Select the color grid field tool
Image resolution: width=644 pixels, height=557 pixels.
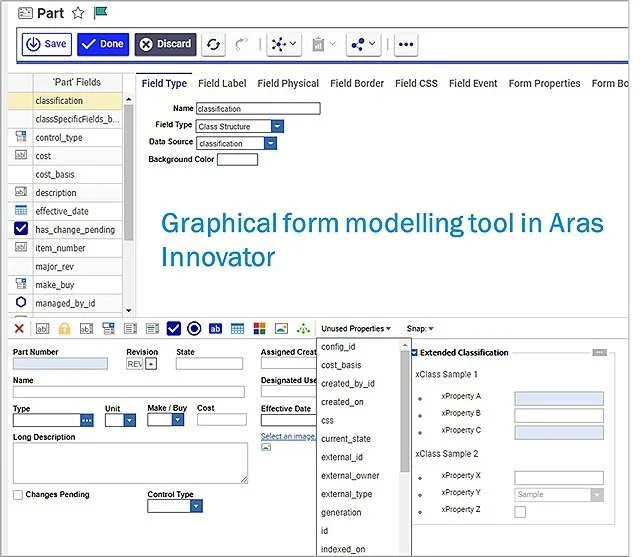tap(259, 328)
